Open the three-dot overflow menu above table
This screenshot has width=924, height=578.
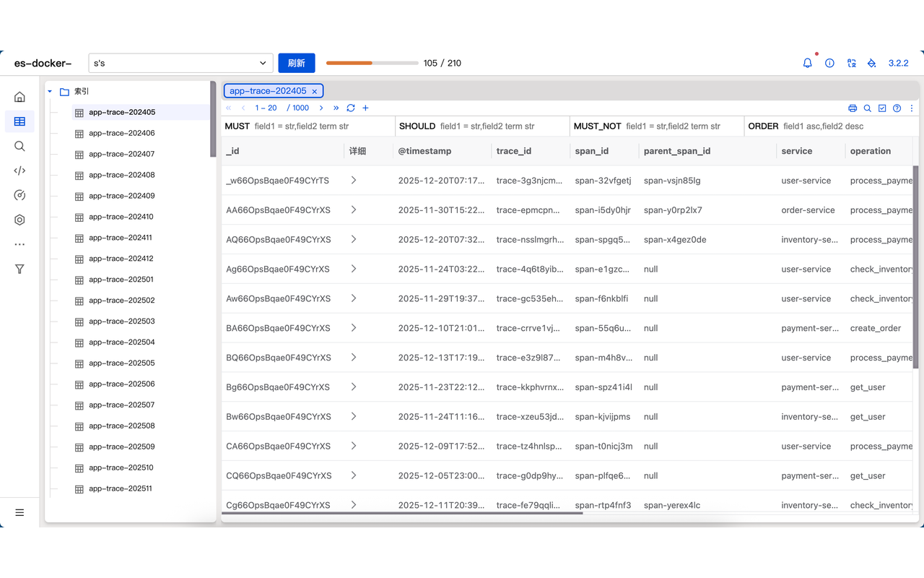(x=912, y=107)
